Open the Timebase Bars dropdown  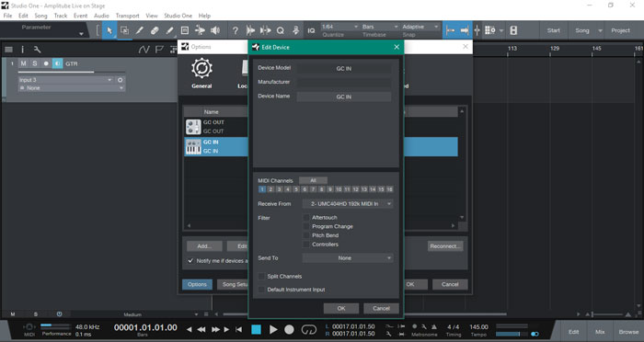380,27
